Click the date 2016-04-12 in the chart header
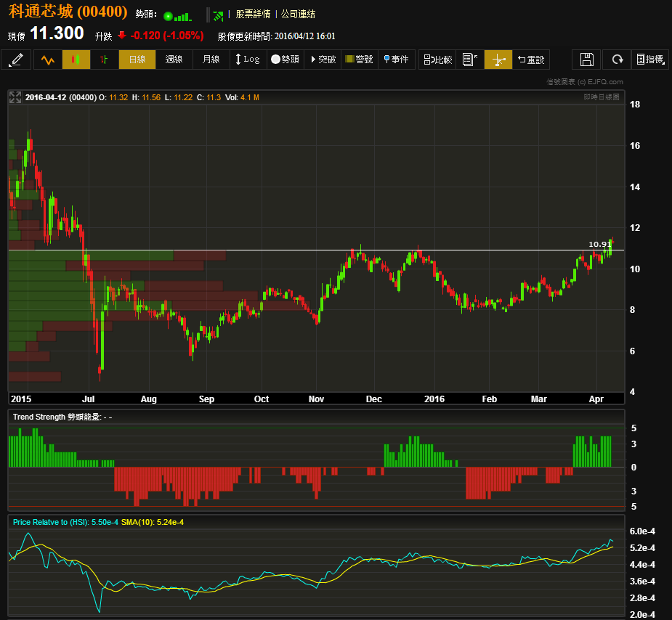Viewport: 672px width, 620px height. 46,97
